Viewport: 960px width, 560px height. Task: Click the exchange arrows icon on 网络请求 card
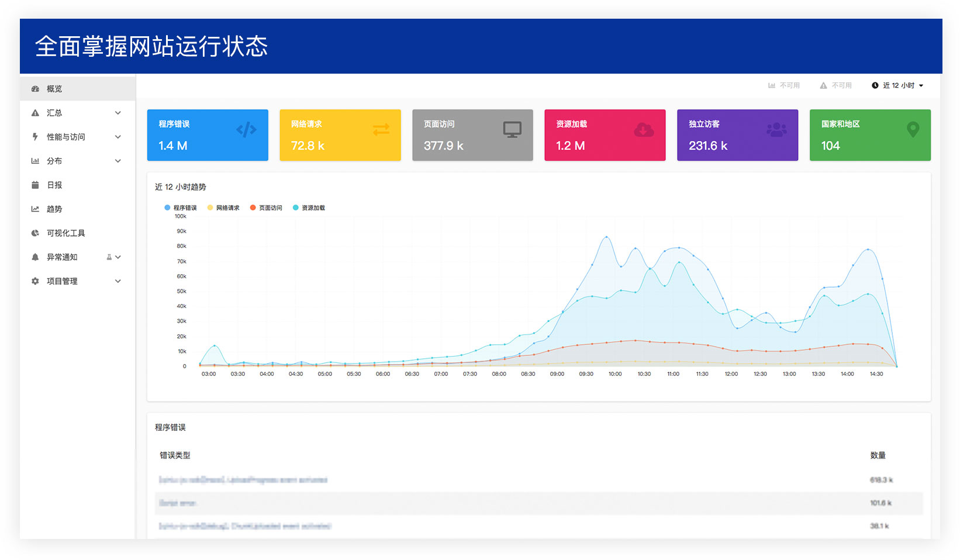[381, 129]
